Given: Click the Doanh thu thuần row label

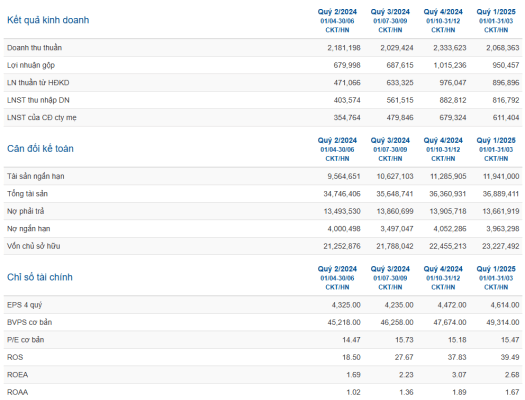Looking at the screenshot, I should pyautogui.click(x=34, y=48).
